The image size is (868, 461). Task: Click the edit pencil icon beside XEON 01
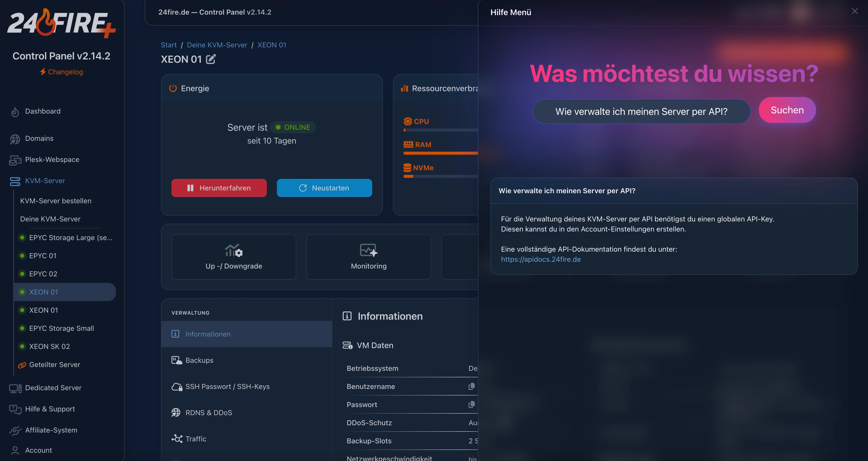tap(211, 59)
